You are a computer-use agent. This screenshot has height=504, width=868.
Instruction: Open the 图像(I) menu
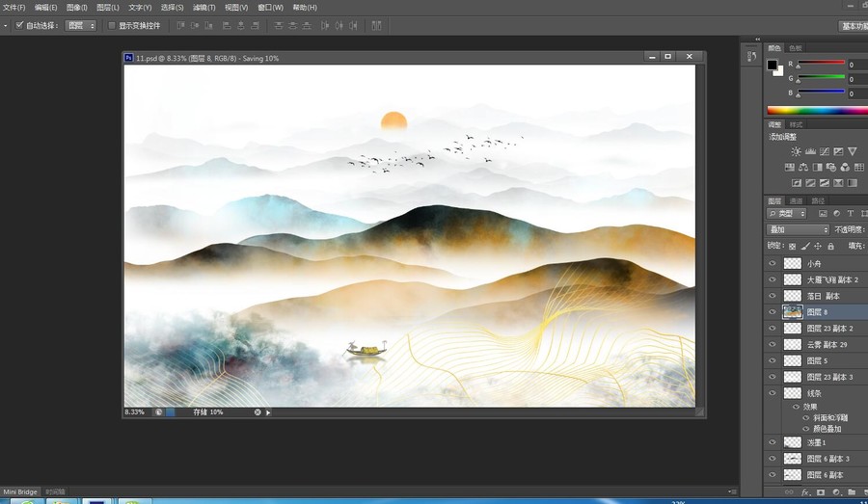pos(77,8)
